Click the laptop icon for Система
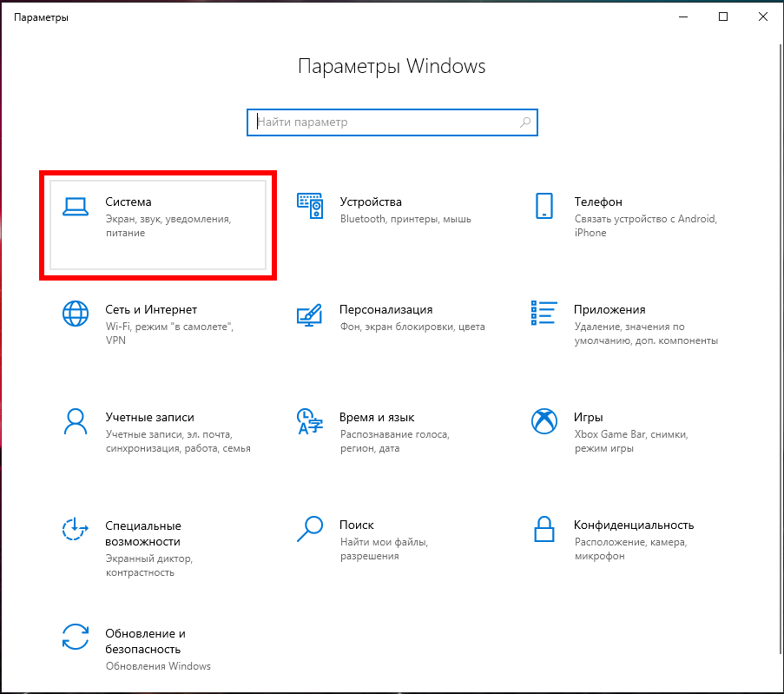Screen dimensions: 784x694 pos(76,206)
